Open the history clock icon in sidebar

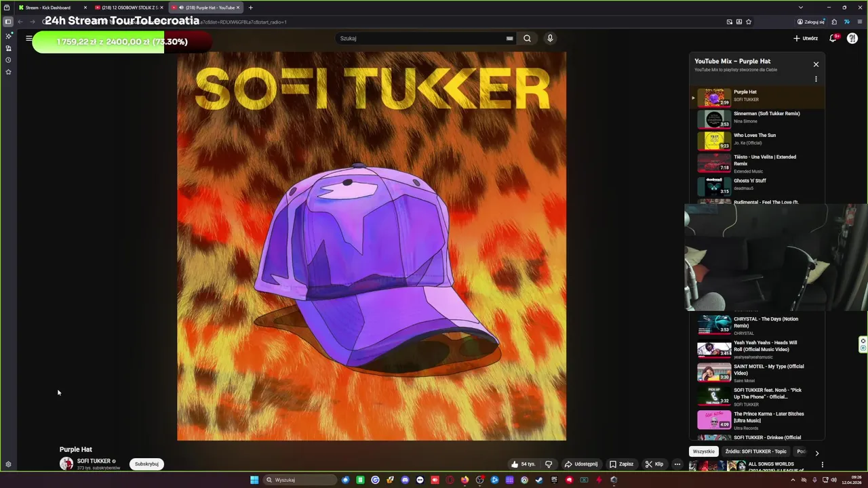pos(8,60)
